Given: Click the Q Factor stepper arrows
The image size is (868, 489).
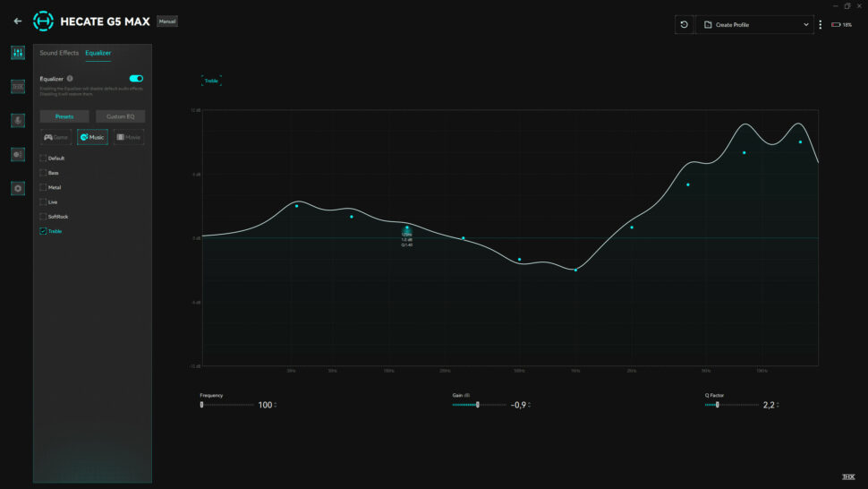Looking at the screenshot, I should coord(778,405).
